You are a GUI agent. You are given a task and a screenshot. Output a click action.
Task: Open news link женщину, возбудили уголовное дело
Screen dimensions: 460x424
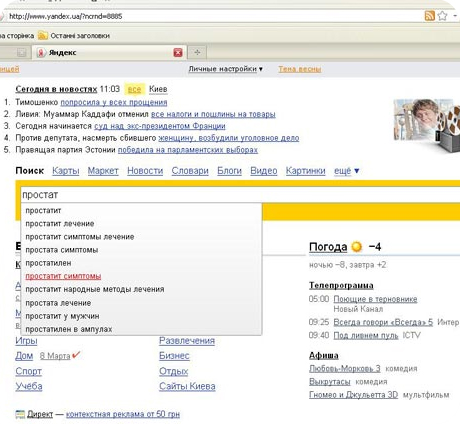click(229, 138)
